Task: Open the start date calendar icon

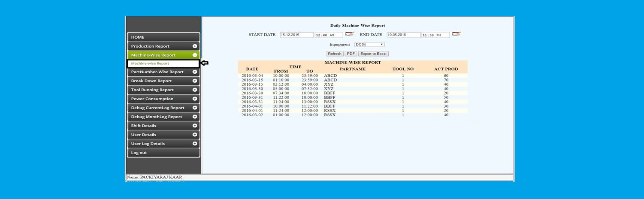Action: (x=350, y=34)
